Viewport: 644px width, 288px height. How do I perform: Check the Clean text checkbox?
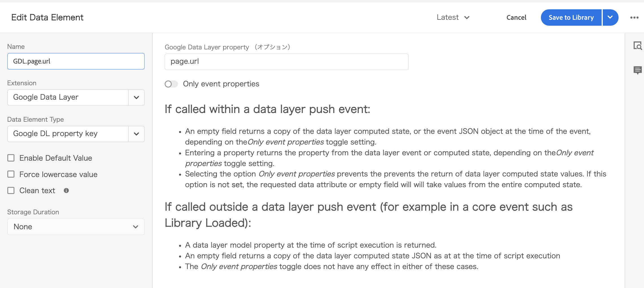(11, 191)
